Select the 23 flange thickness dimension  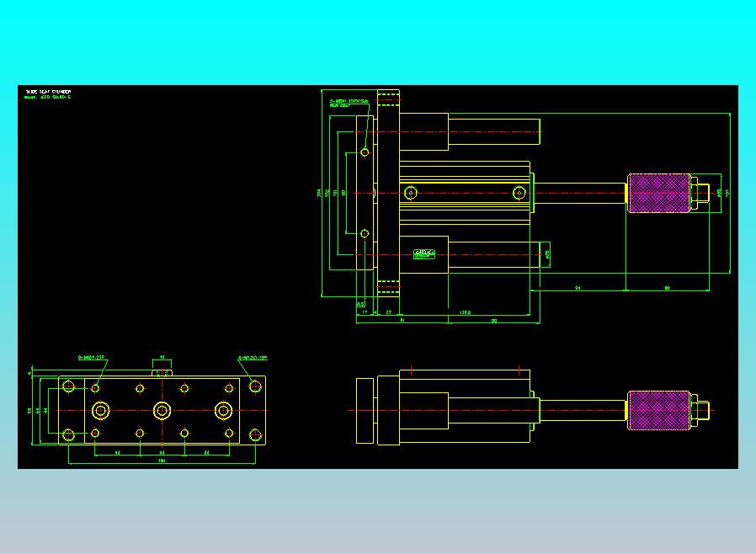click(x=389, y=312)
